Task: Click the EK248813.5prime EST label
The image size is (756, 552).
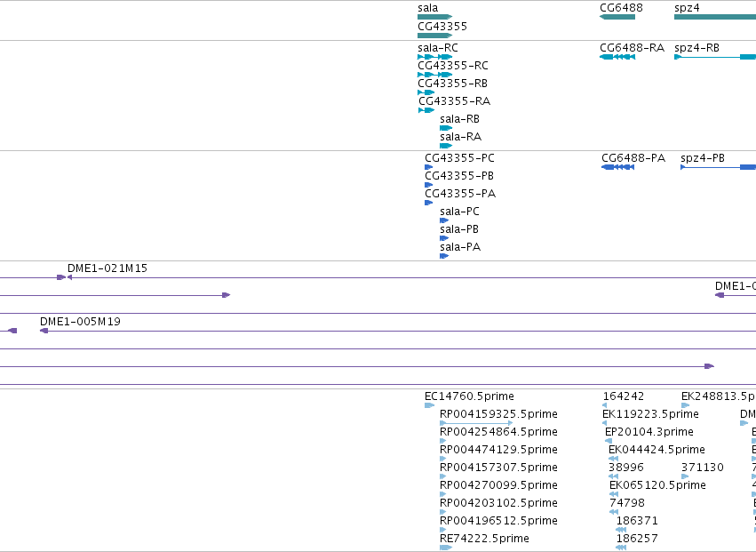Action: [719, 396]
